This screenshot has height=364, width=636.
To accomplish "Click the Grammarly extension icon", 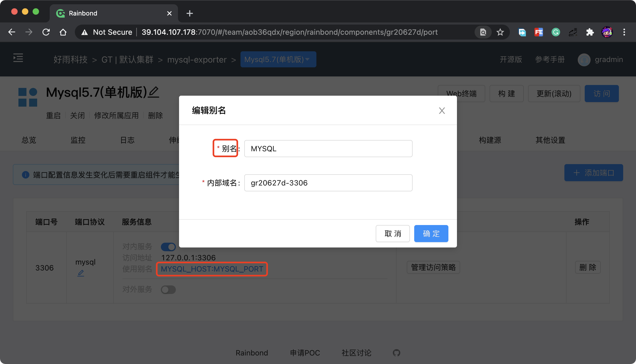I will point(556,32).
